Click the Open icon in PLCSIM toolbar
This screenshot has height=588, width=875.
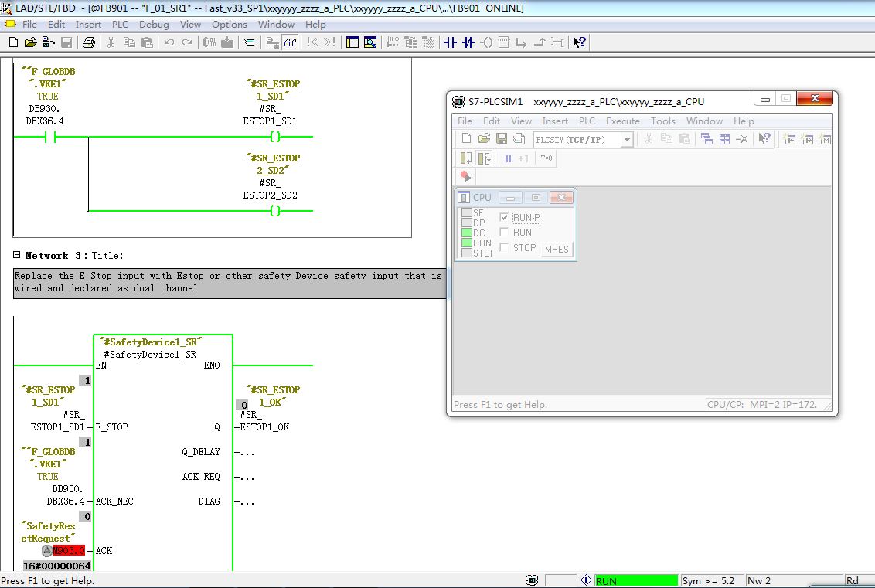pyautogui.click(x=485, y=139)
